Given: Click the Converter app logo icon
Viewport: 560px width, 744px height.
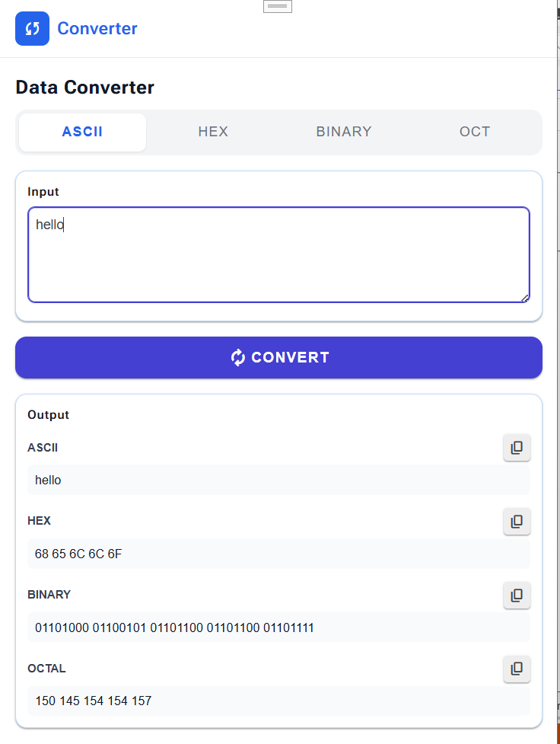Looking at the screenshot, I should pos(32,29).
